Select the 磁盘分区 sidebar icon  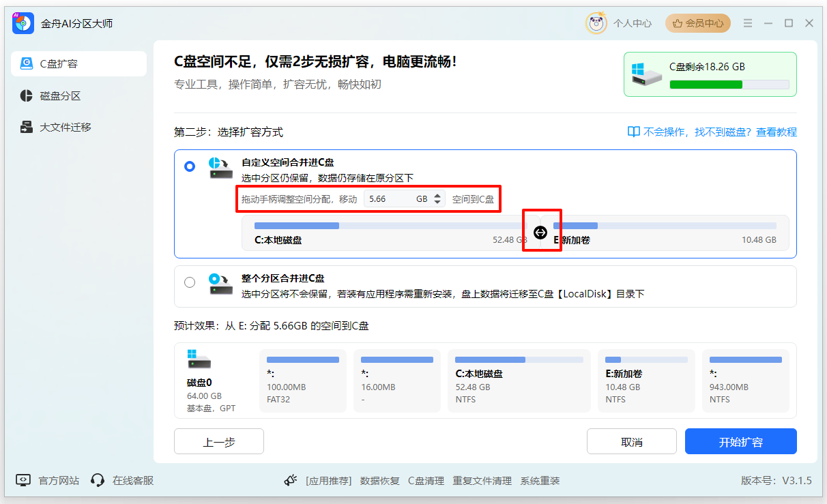pos(25,95)
